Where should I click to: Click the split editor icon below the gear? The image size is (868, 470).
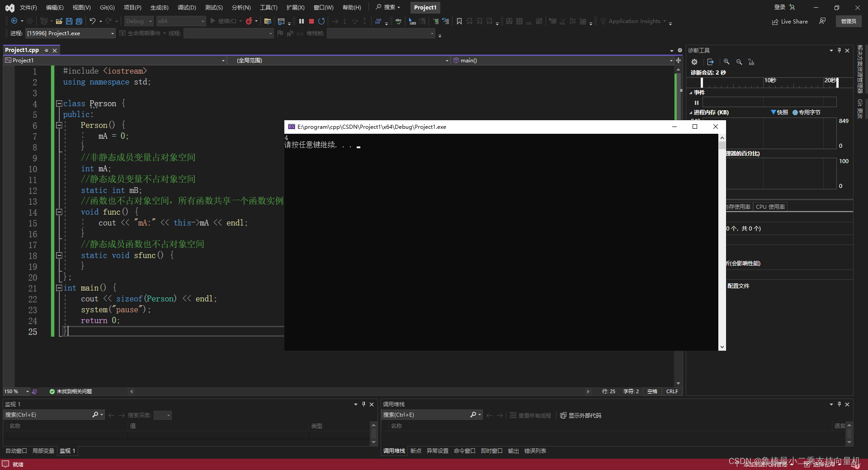tap(678, 60)
